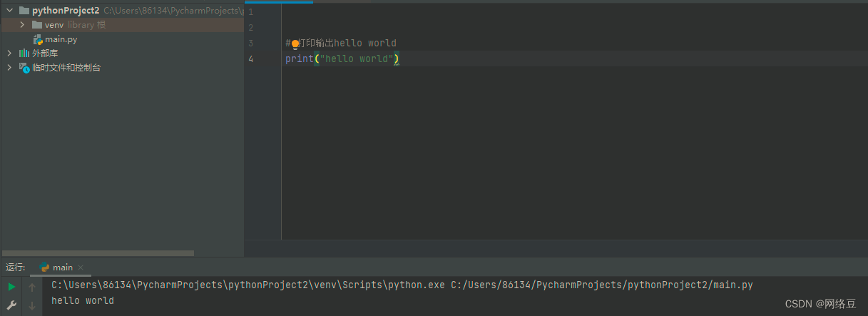This screenshot has height=316, width=868.
Task: Click the Scratches and Consoles (临时文件和控制台) icon
Action: pos(24,68)
